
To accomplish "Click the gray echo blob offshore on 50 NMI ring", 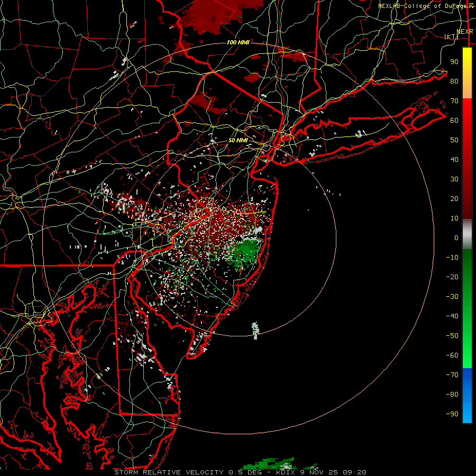I will pos(255,331).
